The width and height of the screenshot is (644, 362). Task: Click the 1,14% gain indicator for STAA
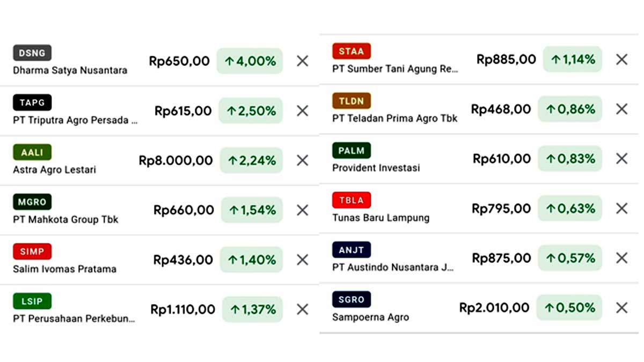pos(570,59)
